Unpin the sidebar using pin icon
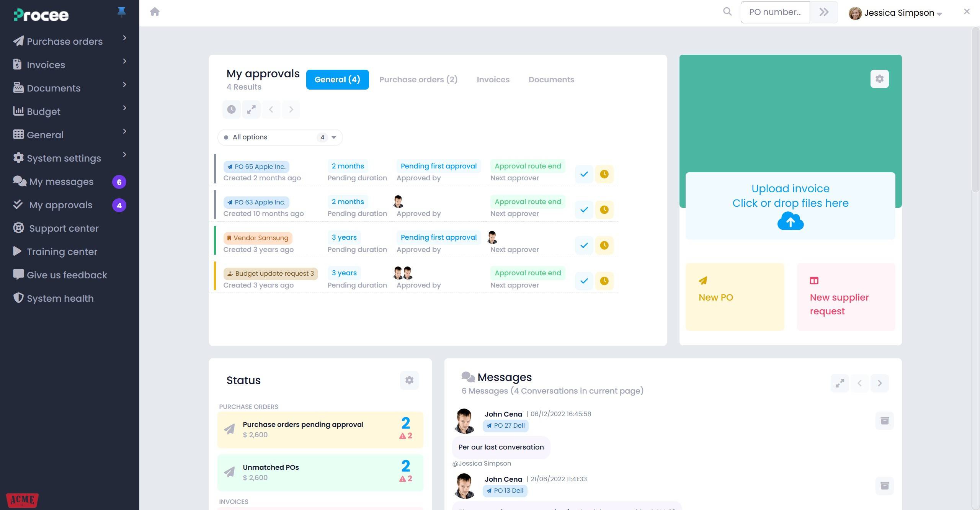 coord(121,12)
